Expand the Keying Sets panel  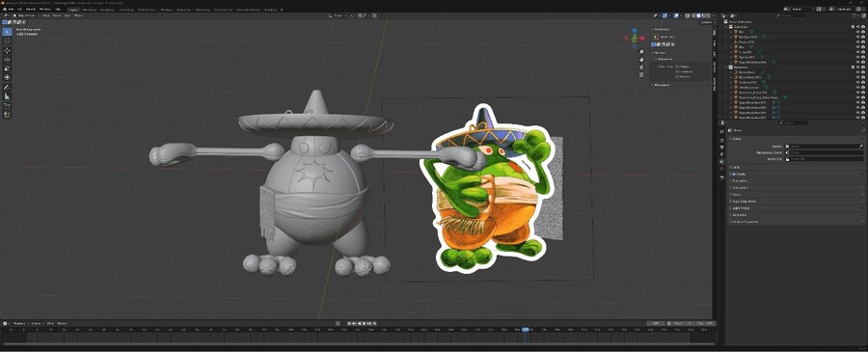796,188
